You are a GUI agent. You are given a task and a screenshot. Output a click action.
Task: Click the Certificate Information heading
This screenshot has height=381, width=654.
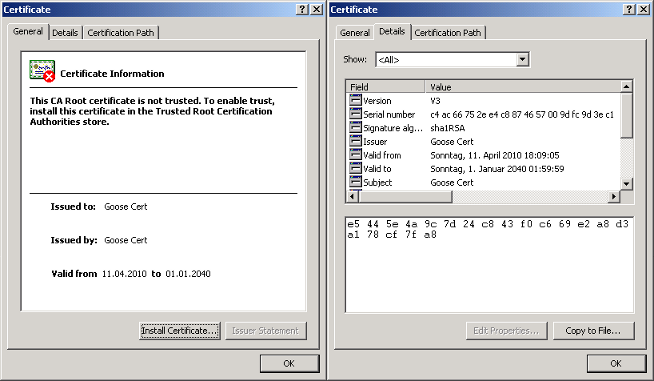[112, 73]
